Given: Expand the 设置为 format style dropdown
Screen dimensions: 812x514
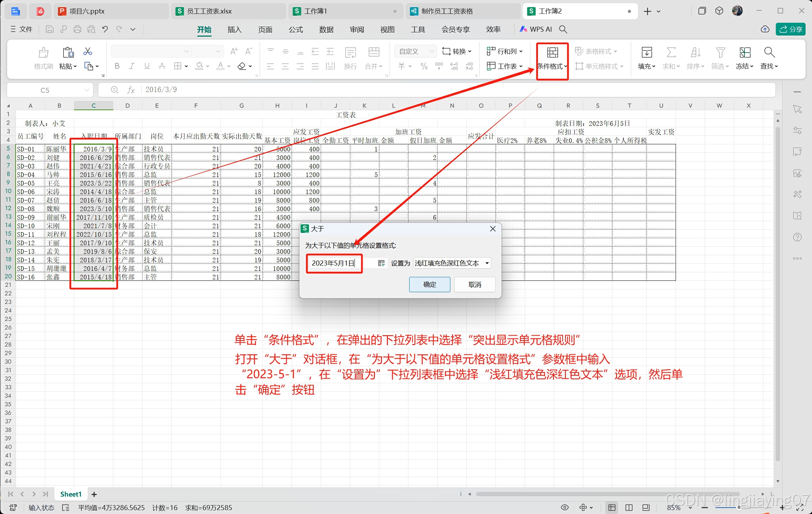Looking at the screenshot, I should (487, 263).
